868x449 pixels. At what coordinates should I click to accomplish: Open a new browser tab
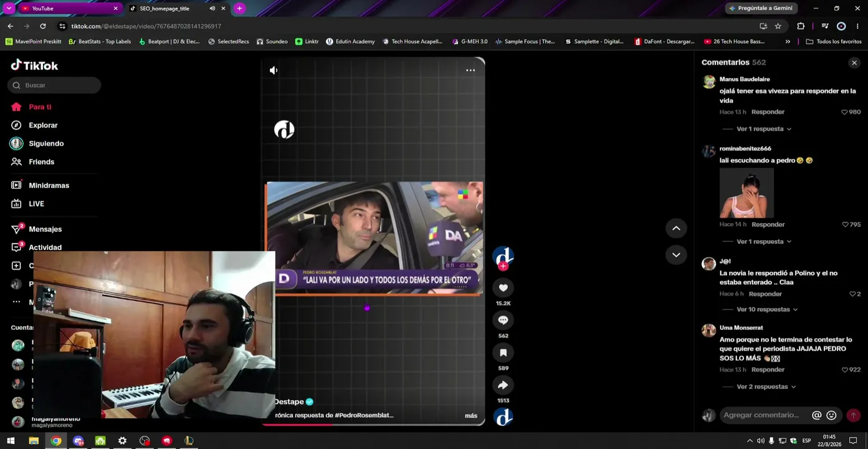coord(239,8)
